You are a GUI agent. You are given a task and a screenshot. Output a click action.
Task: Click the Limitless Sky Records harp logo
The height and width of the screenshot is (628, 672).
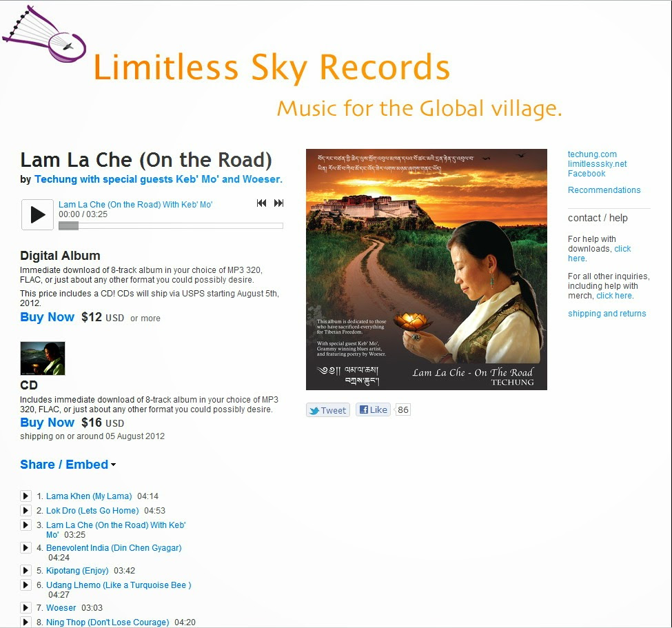[x=44, y=34]
